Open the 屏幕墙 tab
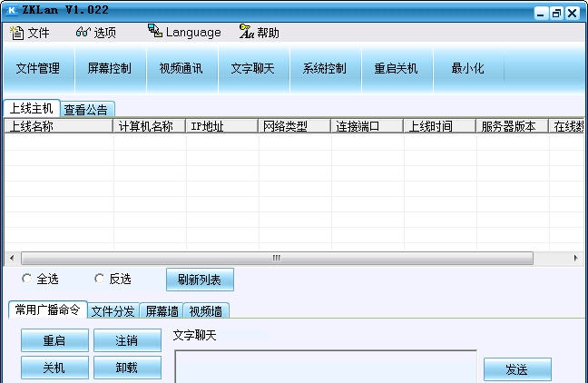The image size is (588, 383). (162, 311)
